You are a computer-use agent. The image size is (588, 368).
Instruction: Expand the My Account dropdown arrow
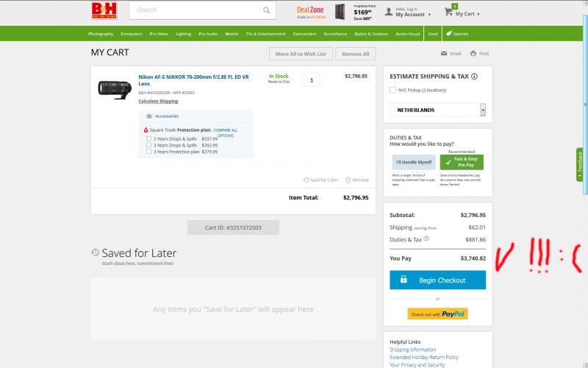point(429,15)
